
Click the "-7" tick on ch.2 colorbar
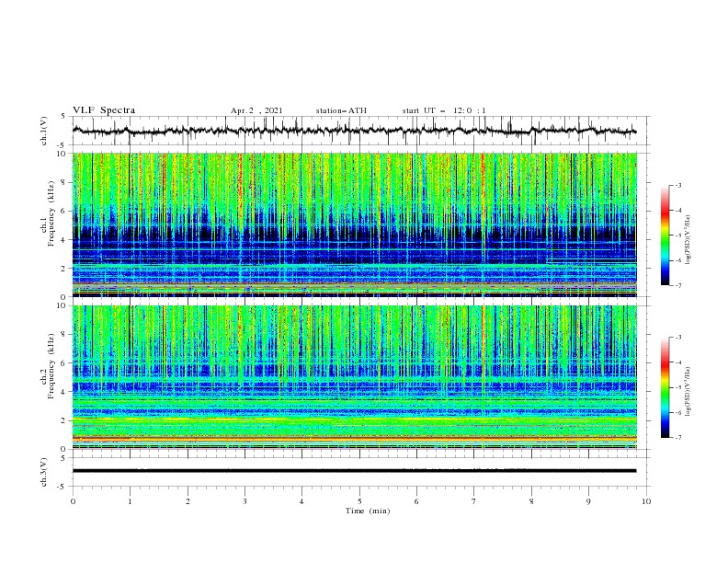[677, 438]
